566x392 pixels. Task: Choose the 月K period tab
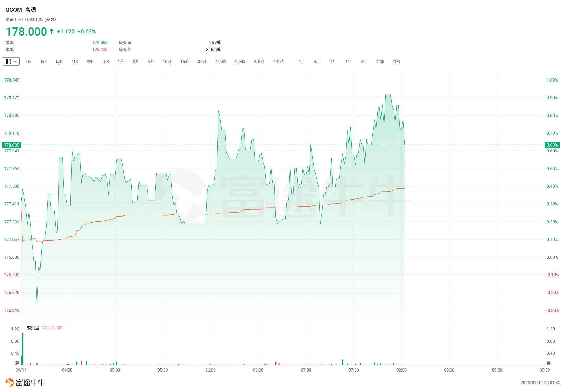click(x=75, y=61)
